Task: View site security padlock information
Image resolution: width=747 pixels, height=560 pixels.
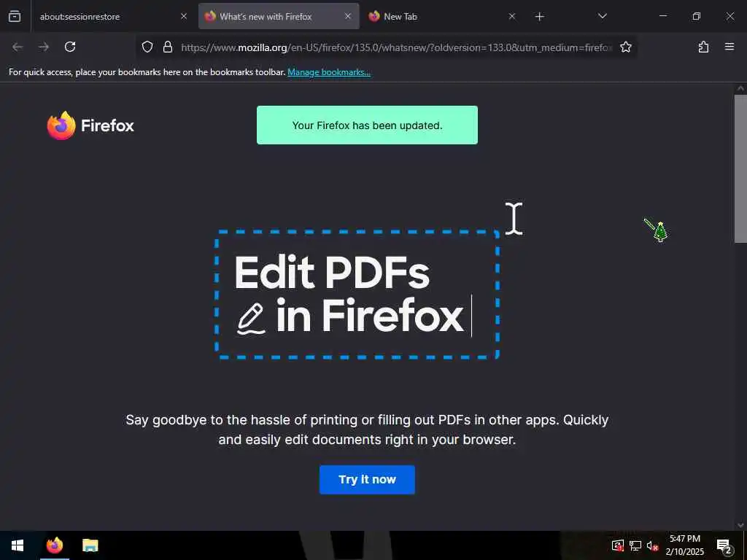Action: [168, 47]
